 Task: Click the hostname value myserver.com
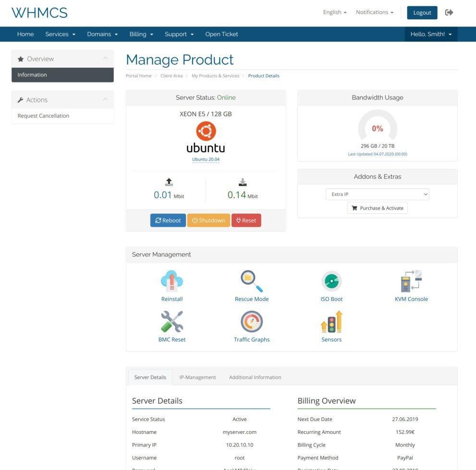[x=240, y=432]
